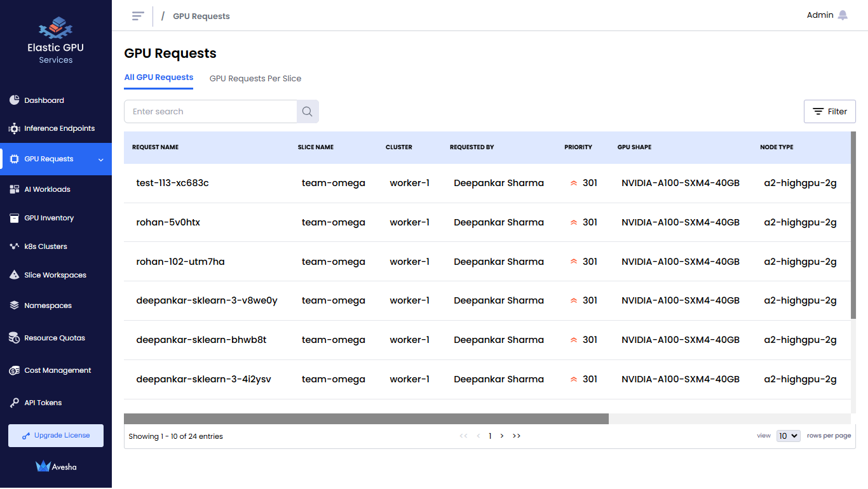Click the search magnifier button
The height and width of the screenshot is (489, 868).
click(x=308, y=111)
